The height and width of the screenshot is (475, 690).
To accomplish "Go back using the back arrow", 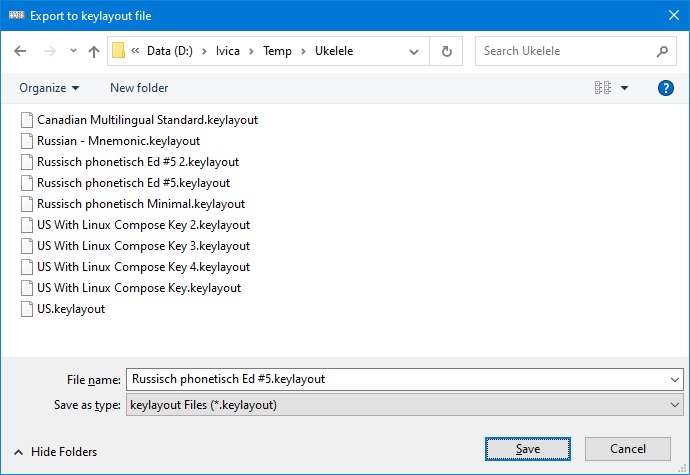I will click(20, 51).
